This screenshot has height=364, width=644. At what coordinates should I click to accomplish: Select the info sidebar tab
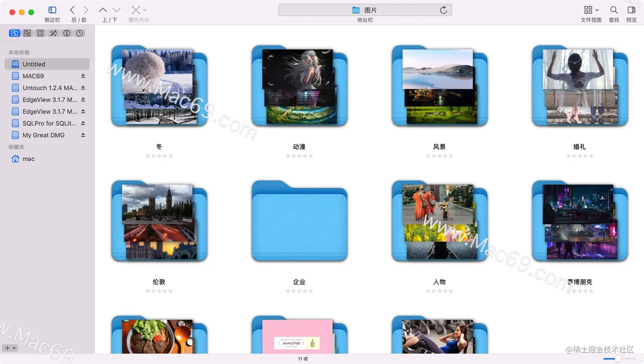coord(67,33)
